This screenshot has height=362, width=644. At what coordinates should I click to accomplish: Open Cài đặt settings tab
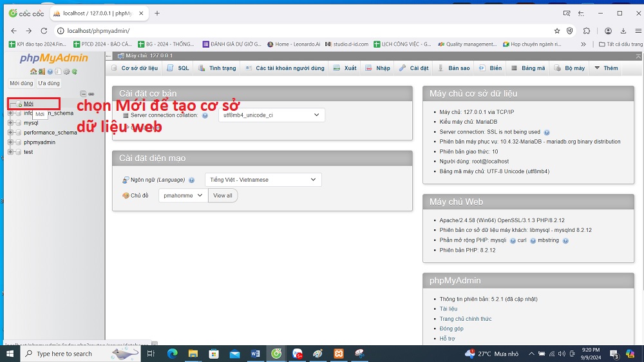tap(414, 68)
